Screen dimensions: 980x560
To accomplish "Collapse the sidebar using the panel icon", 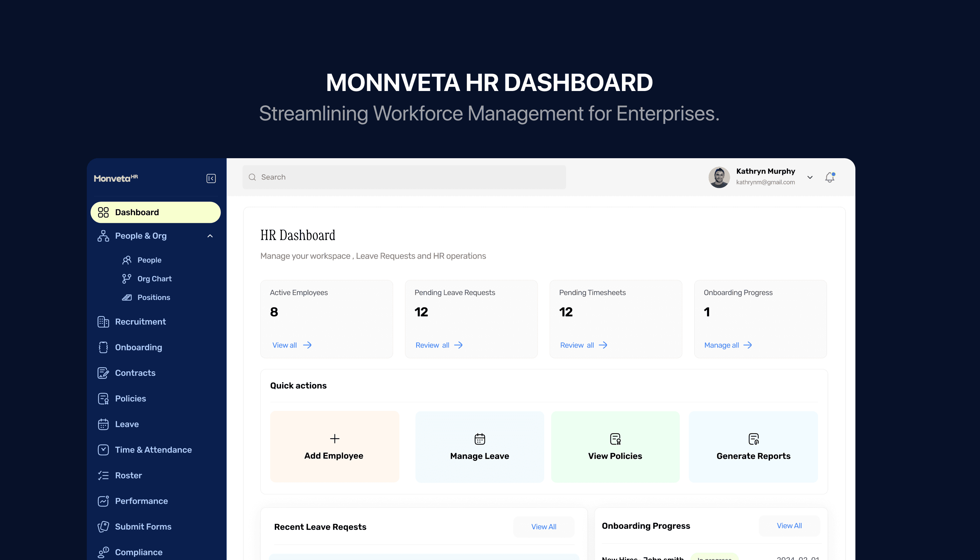I will click(x=211, y=178).
